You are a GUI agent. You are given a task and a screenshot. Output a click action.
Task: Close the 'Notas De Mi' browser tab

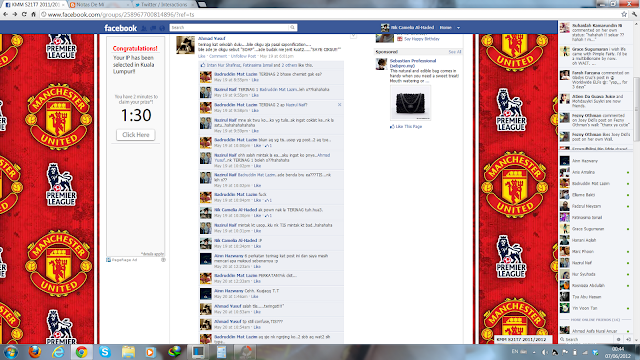point(128,4)
